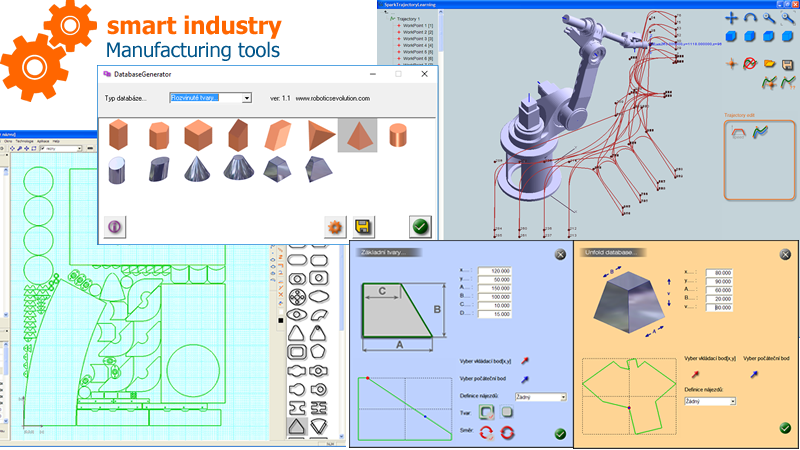Select the highlighted triangle shape in shape palette
Viewport: 800px width, 450px height.
pos(297,426)
